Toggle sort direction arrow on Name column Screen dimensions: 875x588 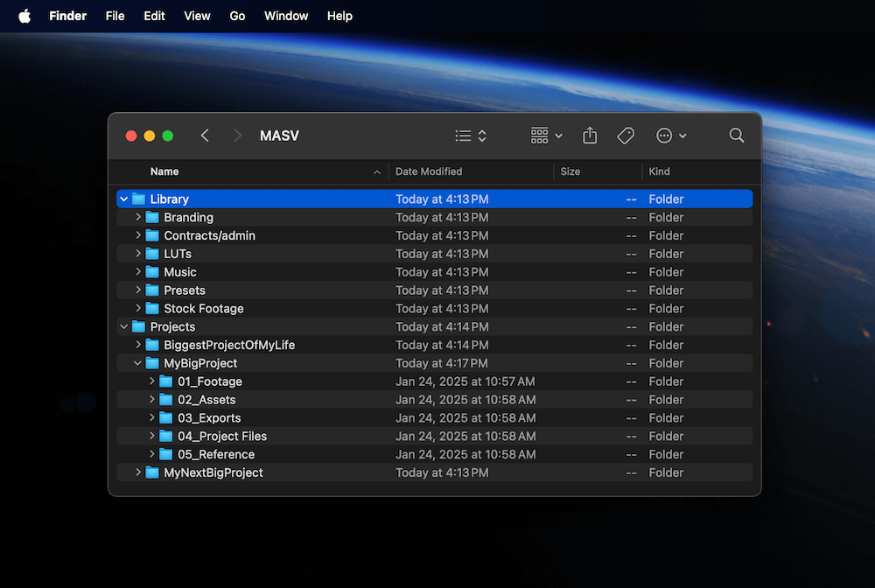[x=377, y=172]
